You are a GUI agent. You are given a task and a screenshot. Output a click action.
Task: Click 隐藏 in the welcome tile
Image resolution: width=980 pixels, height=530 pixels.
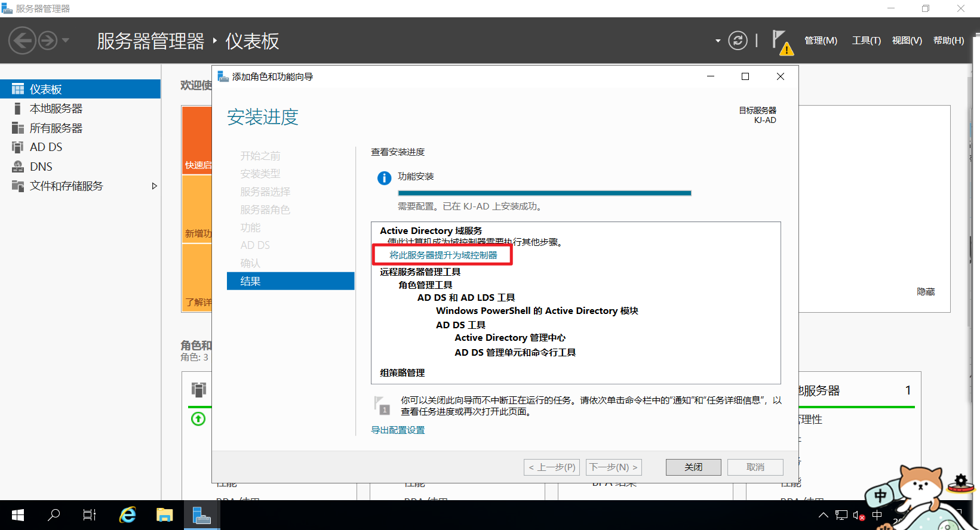[926, 292]
